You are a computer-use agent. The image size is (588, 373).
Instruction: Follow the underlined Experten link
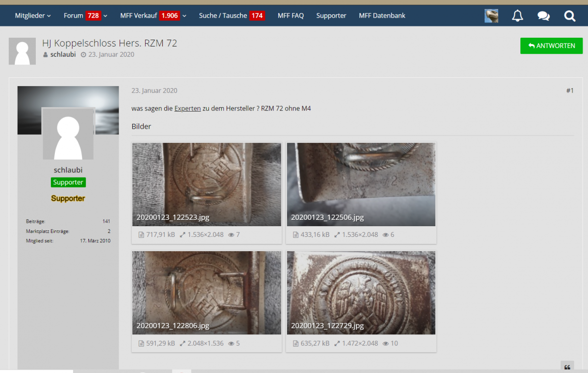tap(188, 108)
